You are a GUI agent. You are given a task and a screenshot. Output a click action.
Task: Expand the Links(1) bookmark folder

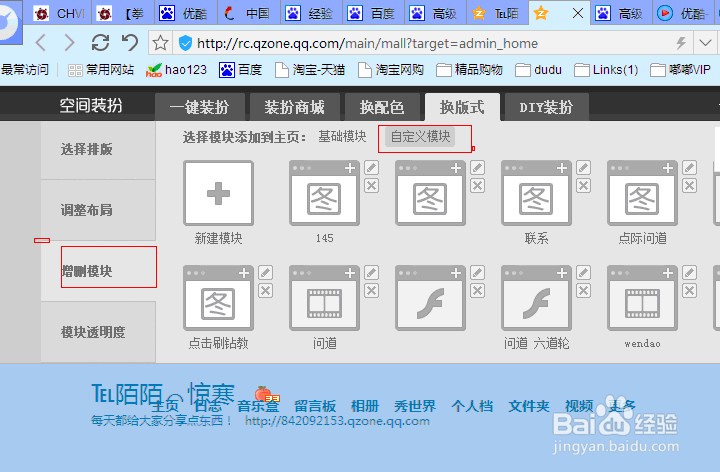pos(606,70)
